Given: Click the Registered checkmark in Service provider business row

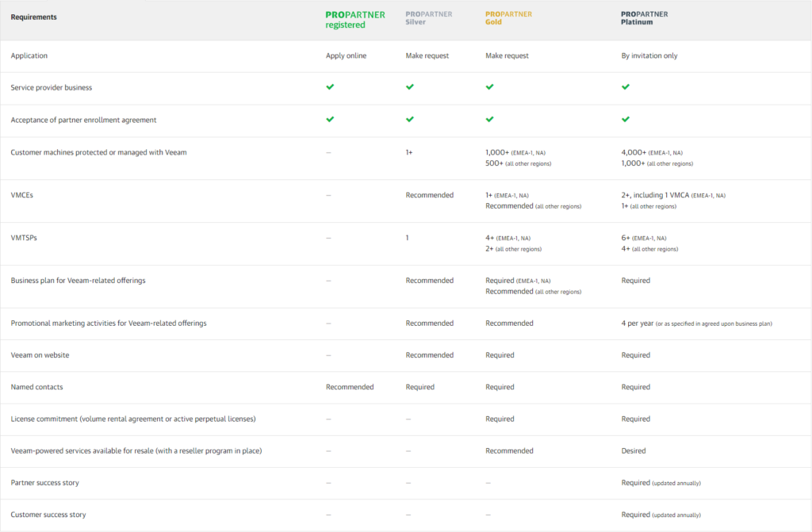Looking at the screenshot, I should [330, 87].
